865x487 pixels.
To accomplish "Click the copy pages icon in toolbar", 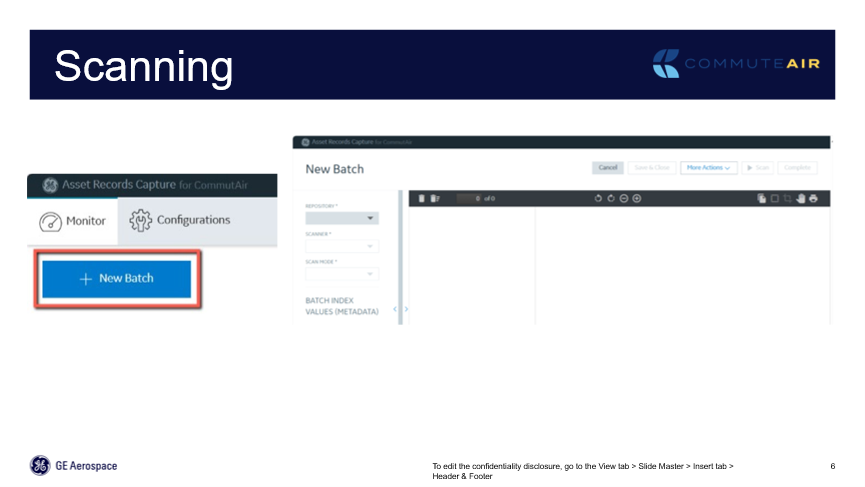I will click(x=761, y=198).
